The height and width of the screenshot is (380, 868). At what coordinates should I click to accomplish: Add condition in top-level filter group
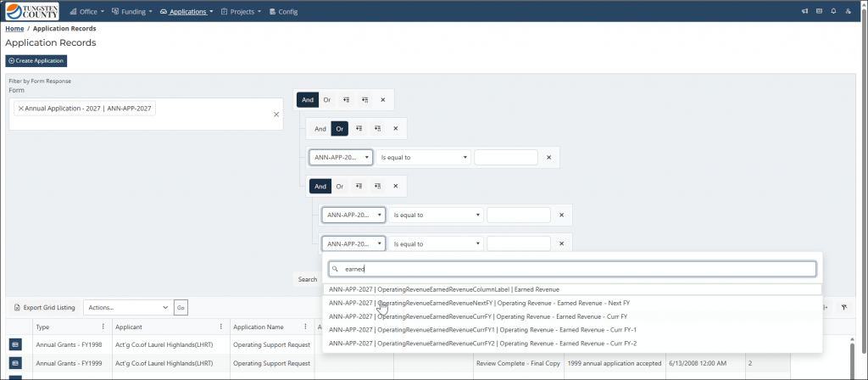(346, 100)
